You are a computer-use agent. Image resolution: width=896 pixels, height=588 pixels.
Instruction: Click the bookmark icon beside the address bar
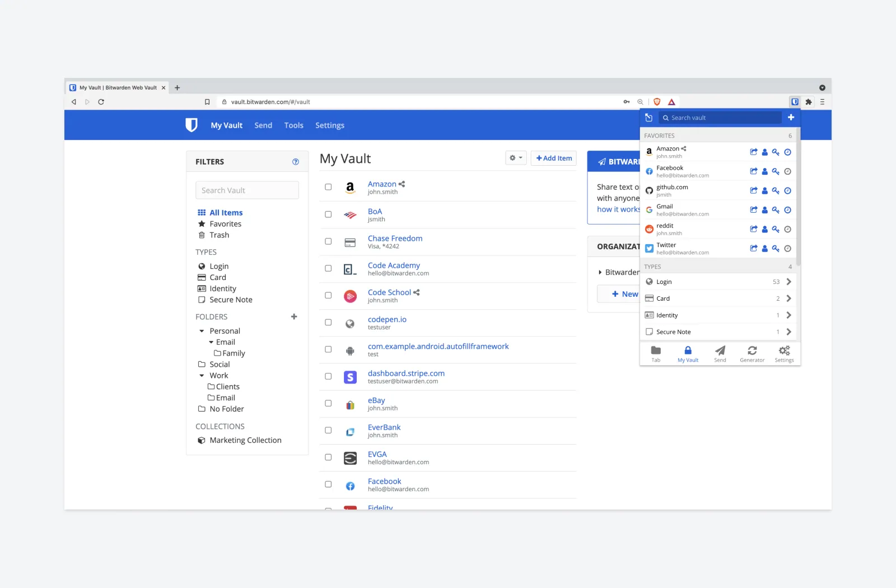click(x=207, y=102)
